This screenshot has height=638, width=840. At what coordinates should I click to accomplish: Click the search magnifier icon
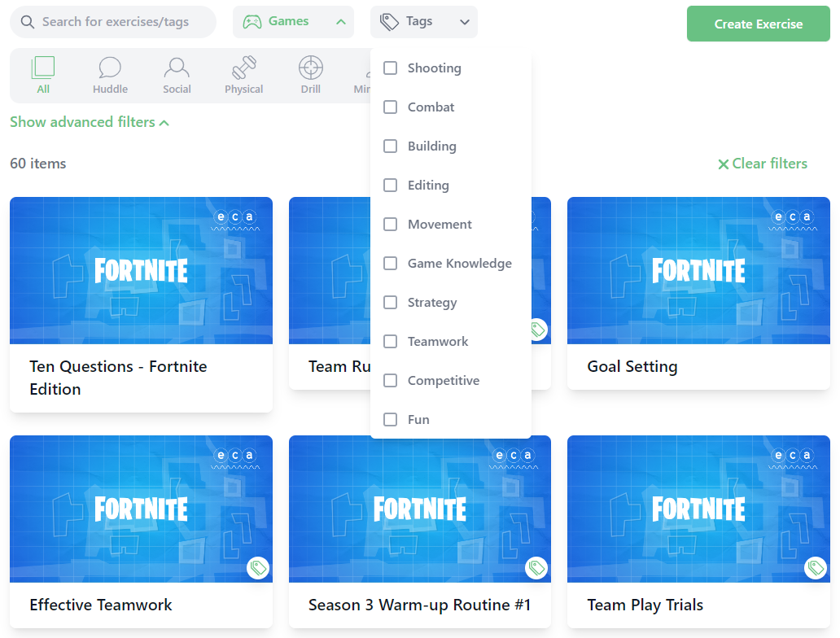coord(28,22)
